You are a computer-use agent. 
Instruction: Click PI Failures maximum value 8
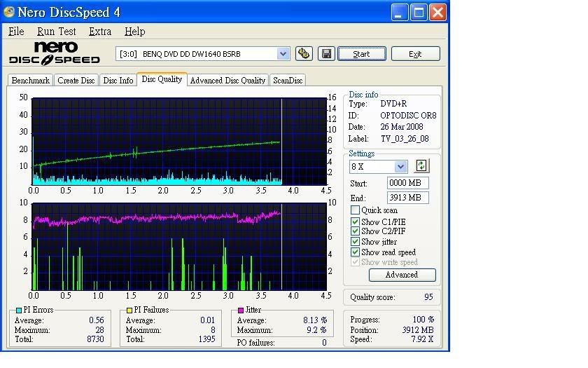coord(213,330)
